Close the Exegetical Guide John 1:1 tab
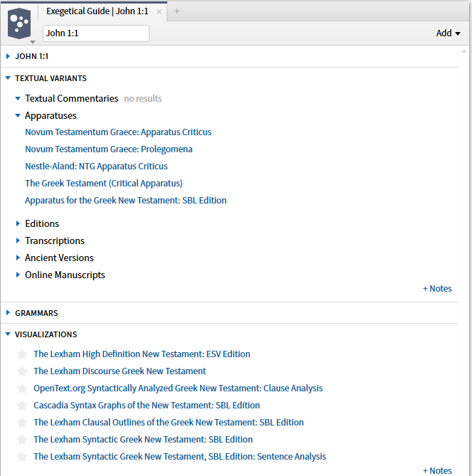 tap(159, 11)
